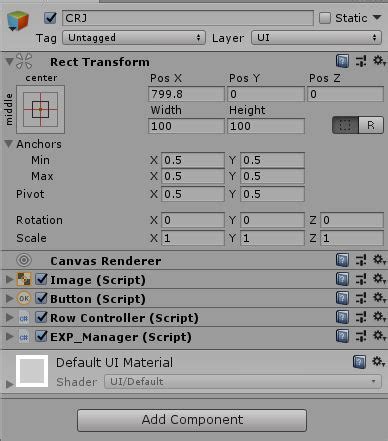Screen dimensions: 388x441
Task: Open the Shader UI/Default dropdown
Action: 243,381
